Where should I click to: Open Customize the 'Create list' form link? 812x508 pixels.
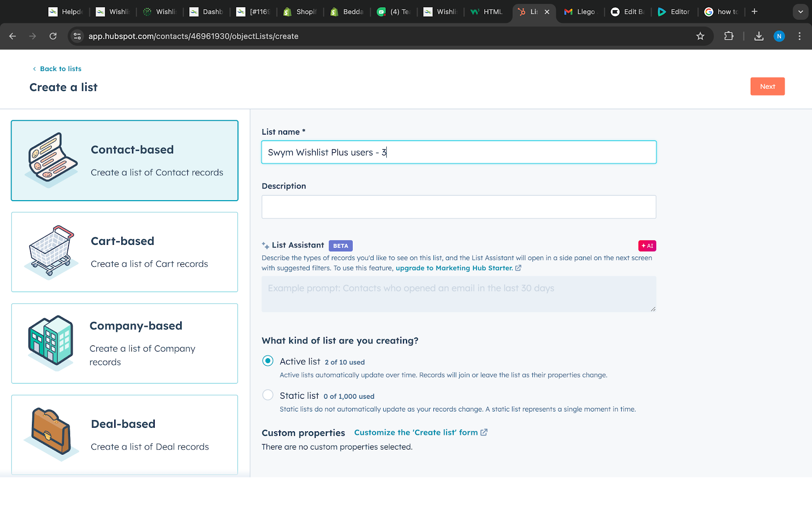point(416,432)
